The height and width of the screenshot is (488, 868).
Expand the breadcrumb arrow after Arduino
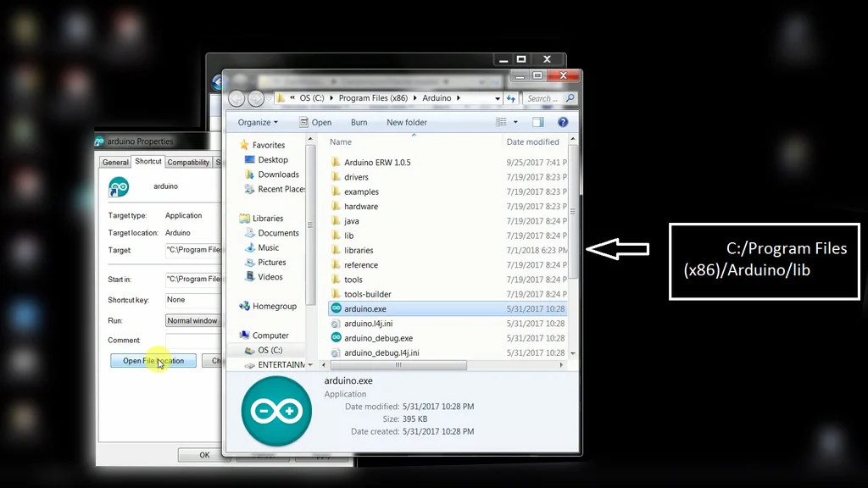(459, 98)
